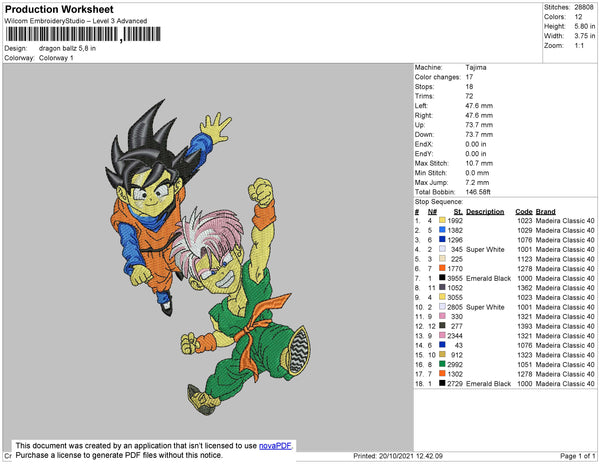
Task: Select the dark gray swatch of stop 12
Action: tap(442, 326)
